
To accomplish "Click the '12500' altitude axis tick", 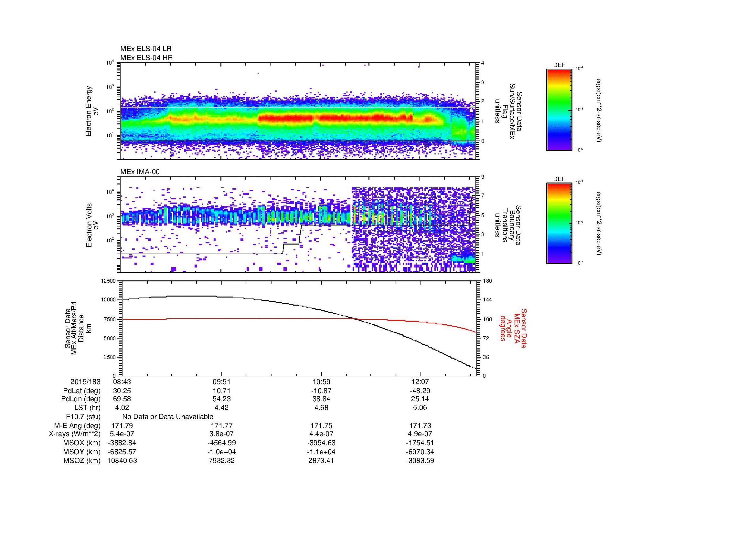I will 108,281.
